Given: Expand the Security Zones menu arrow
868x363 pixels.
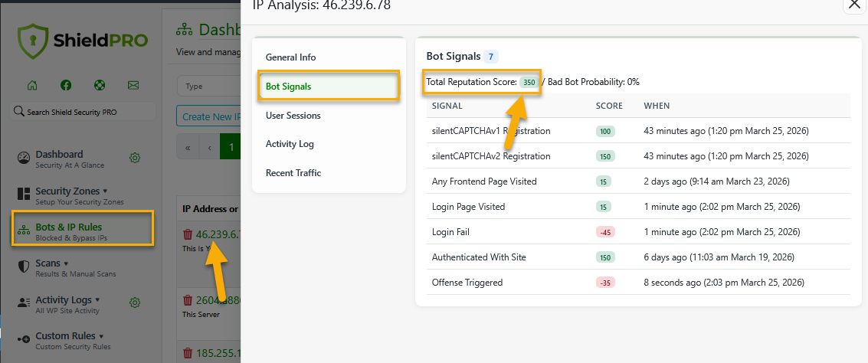Looking at the screenshot, I should 105,191.
